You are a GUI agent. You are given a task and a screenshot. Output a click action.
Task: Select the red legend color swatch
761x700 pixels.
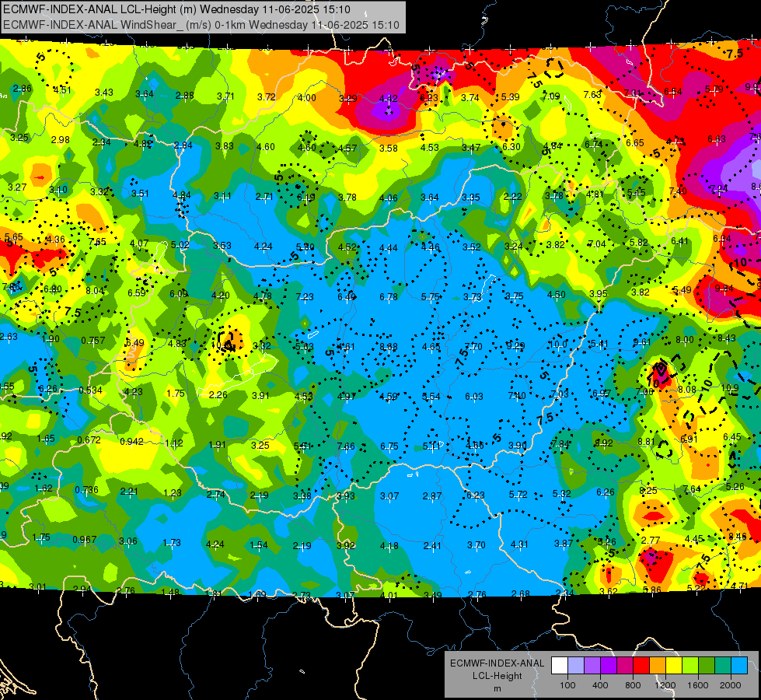point(641,666)
